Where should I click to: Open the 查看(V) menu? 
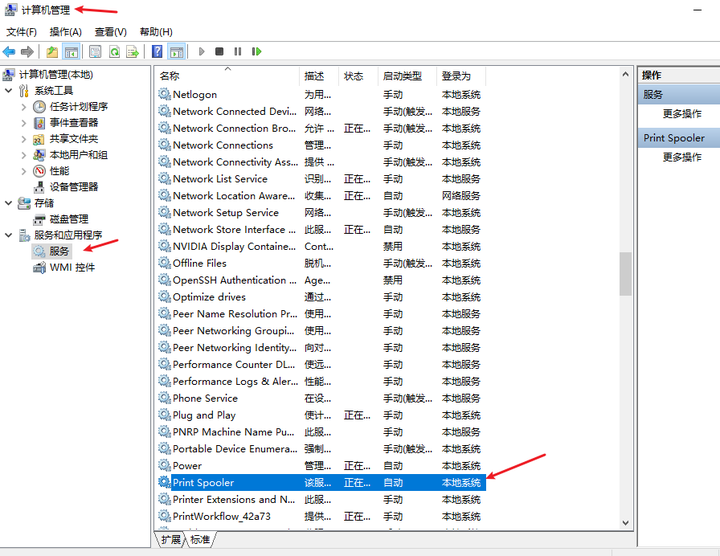click(110, 32)
